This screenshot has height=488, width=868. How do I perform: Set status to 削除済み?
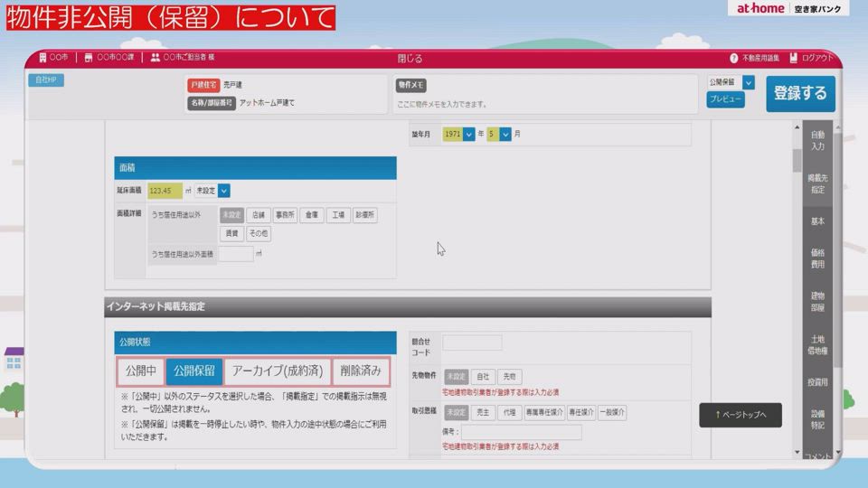(360, 371)
